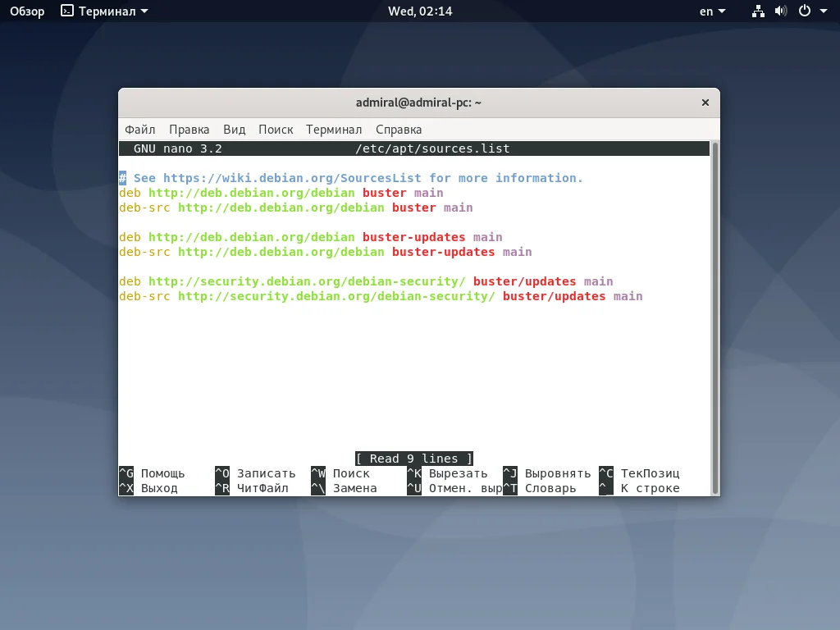Open the Файл menu
The image size is (840, 630).
tap(139, 129)
